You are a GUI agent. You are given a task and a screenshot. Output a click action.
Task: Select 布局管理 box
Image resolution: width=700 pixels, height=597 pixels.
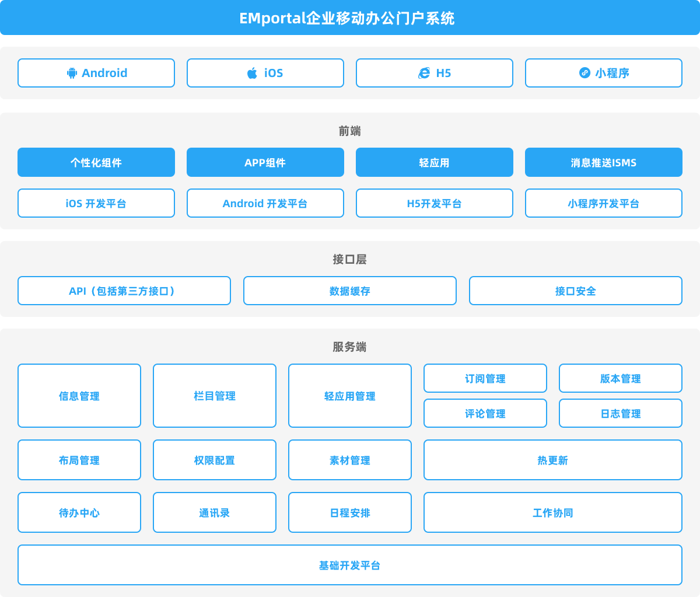click(x=79, y=460)
